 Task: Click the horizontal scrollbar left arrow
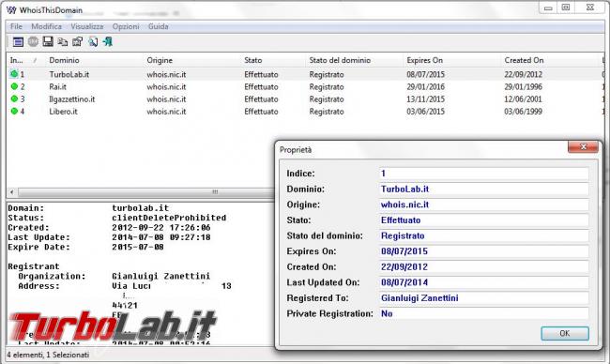(x=11, y=192)
